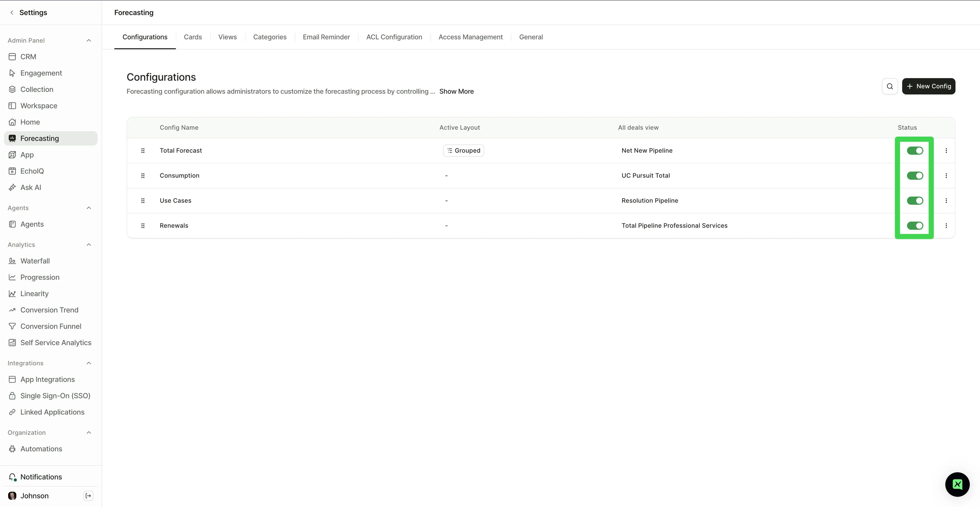
Task: Open the Collection layers icon
Action: pos(12,89)
